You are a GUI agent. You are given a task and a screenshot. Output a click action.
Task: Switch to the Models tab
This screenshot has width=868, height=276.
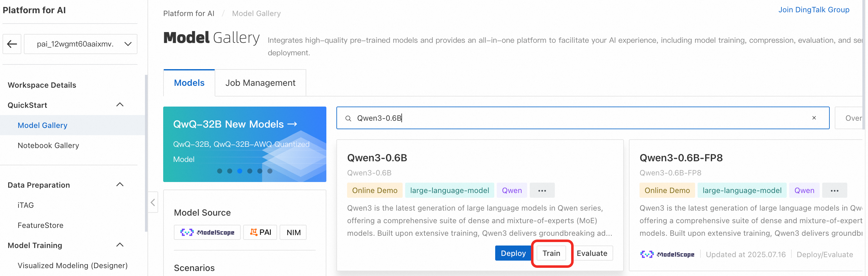189,83
